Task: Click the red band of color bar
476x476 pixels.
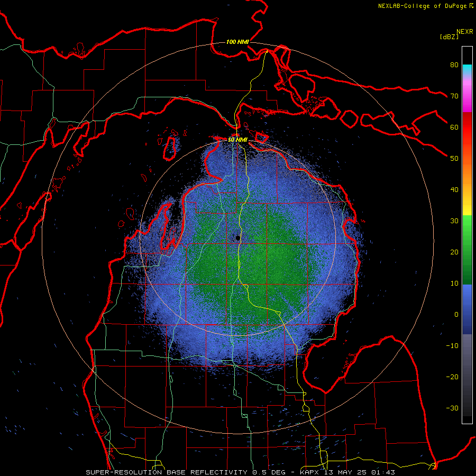Action: [x=467, y=127]
